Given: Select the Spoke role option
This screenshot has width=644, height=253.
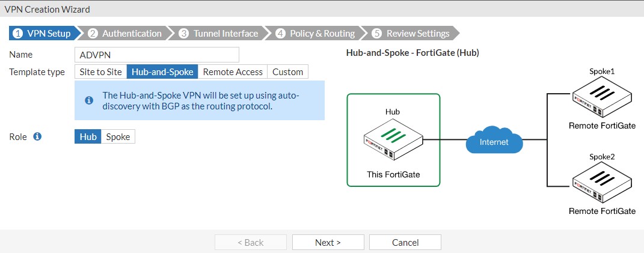Looking at the screenshot, I should click(x=118, y=136).
